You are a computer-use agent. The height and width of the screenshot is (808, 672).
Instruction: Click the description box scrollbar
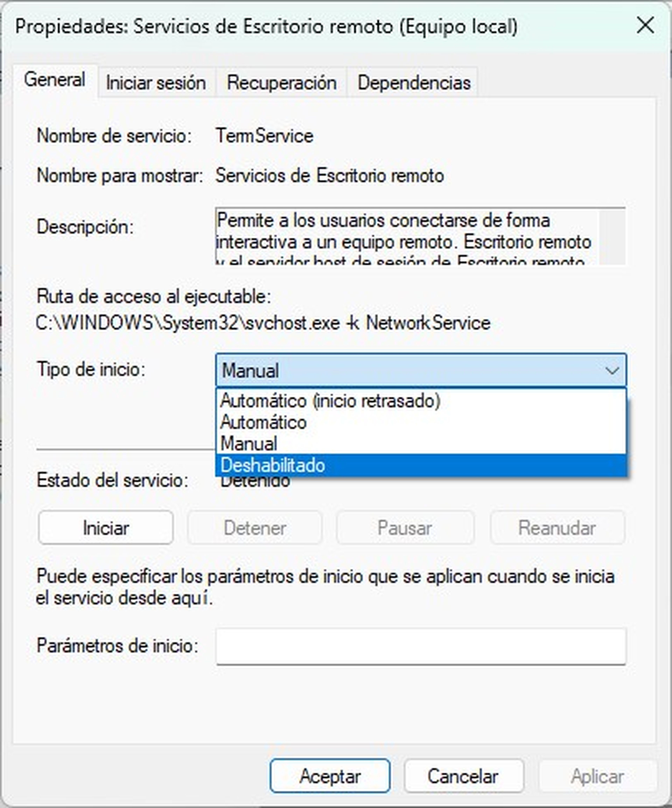coord(612,237)
